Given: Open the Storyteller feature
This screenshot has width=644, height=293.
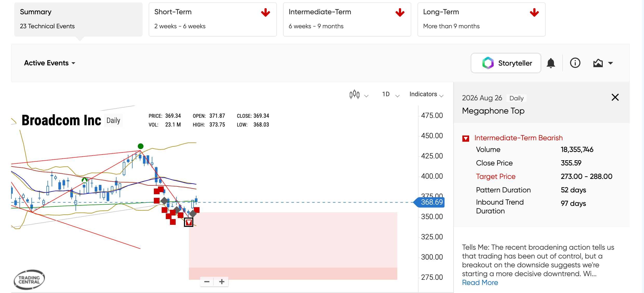Looking at the screenshot, I should [x=506, y=63].
